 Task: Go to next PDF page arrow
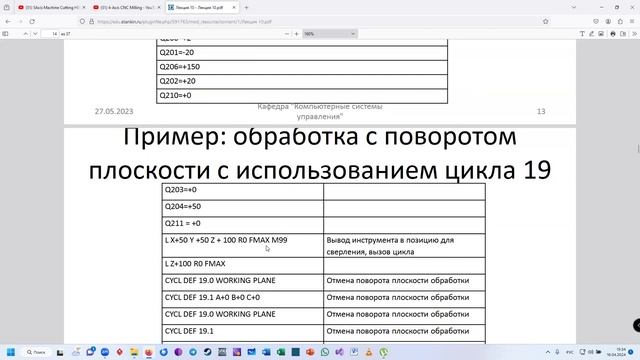coord(36,34)
